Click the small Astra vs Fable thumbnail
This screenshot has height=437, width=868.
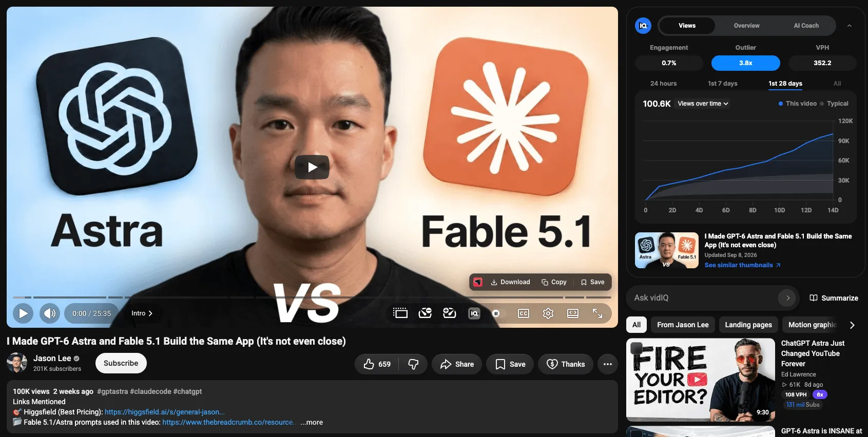(667, 250)
